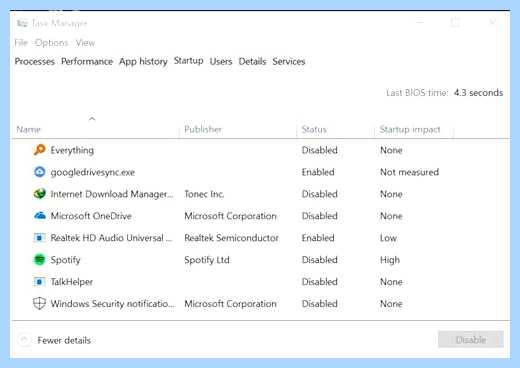
Task: Open the View menu
Action: (85, 43)
